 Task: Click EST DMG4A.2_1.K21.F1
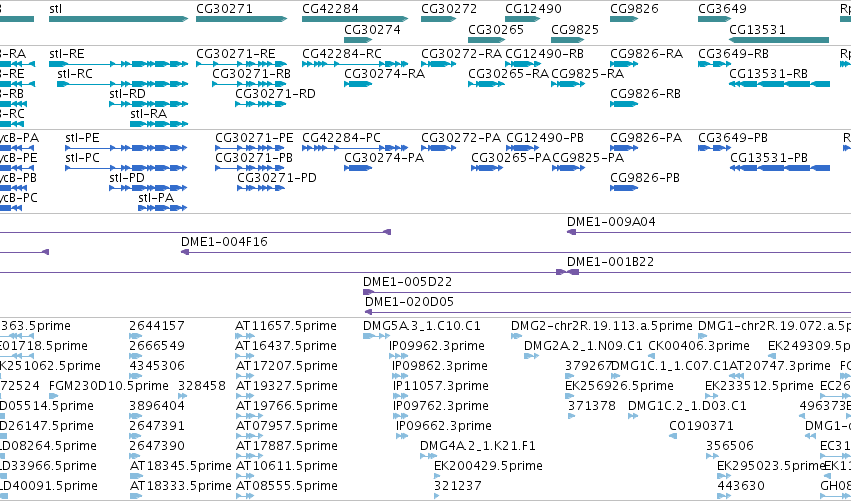pyautogui.click(x=428, y=456)
